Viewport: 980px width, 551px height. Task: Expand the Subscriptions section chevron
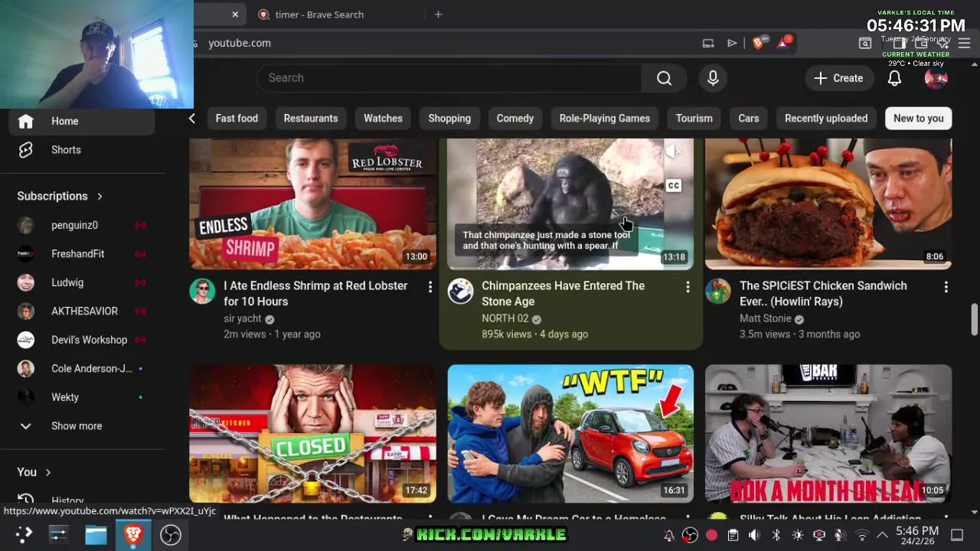pyautogui.click(x=100, y=197)
